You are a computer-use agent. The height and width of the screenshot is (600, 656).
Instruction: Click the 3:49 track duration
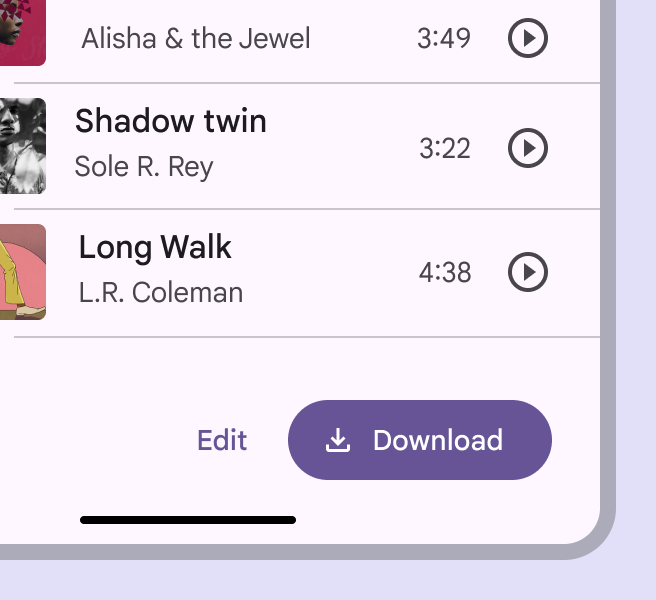[x=444, y=39]
